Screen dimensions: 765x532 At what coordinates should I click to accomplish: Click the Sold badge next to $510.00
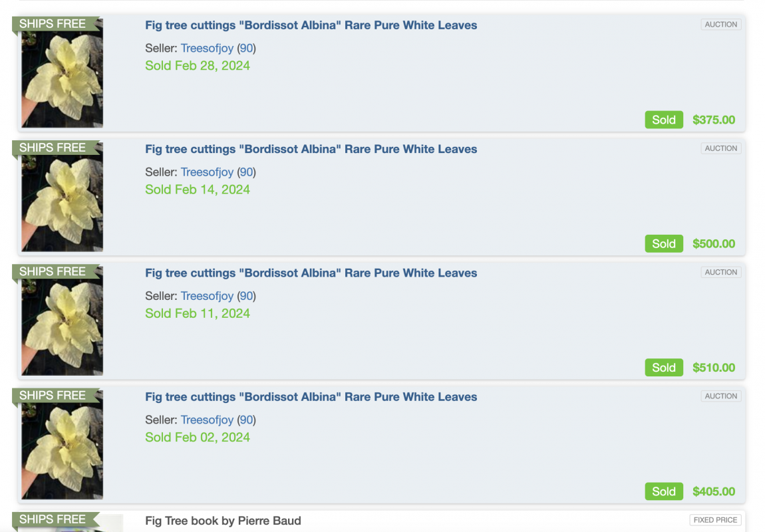click(663, 368)
